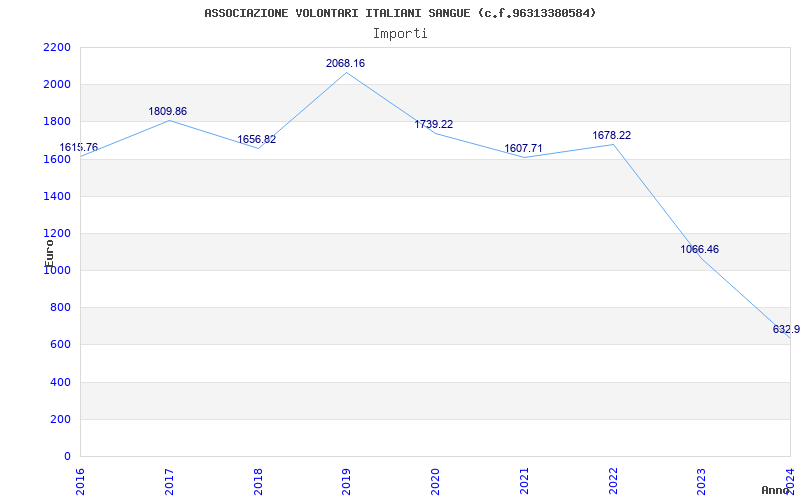Click the 400 y-axis tick label
The width and height of the screenshot is (800, 500).
click(61, 382)
